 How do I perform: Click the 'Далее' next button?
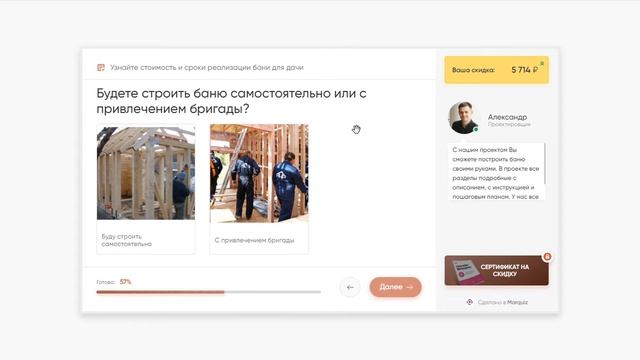(x=396, y=287)
